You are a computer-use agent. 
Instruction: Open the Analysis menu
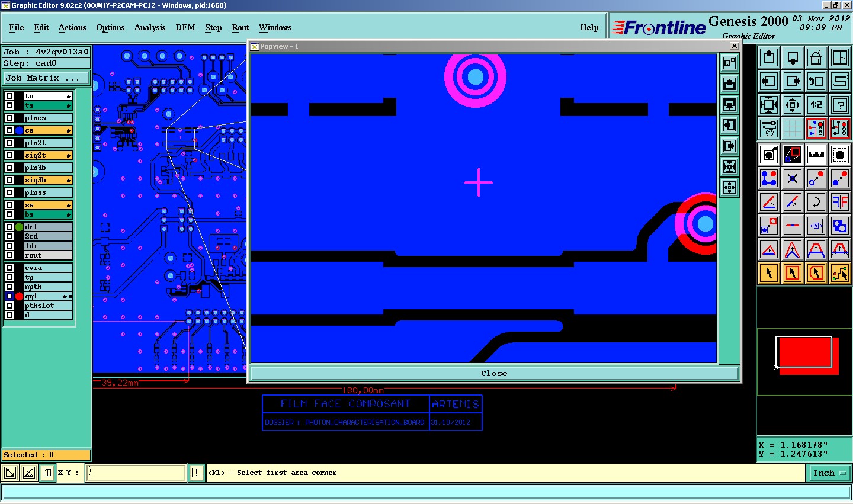[x=150, y=27]
